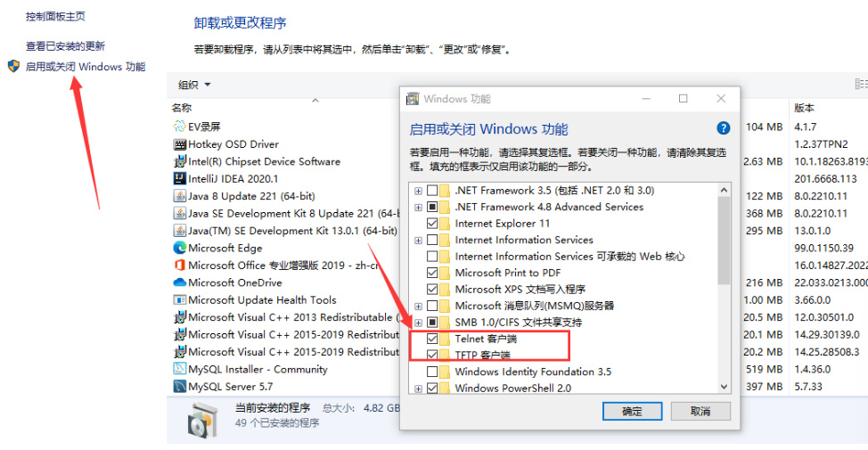
Task: Open the 组织 dropdown menu
Action: coord(194,85)
